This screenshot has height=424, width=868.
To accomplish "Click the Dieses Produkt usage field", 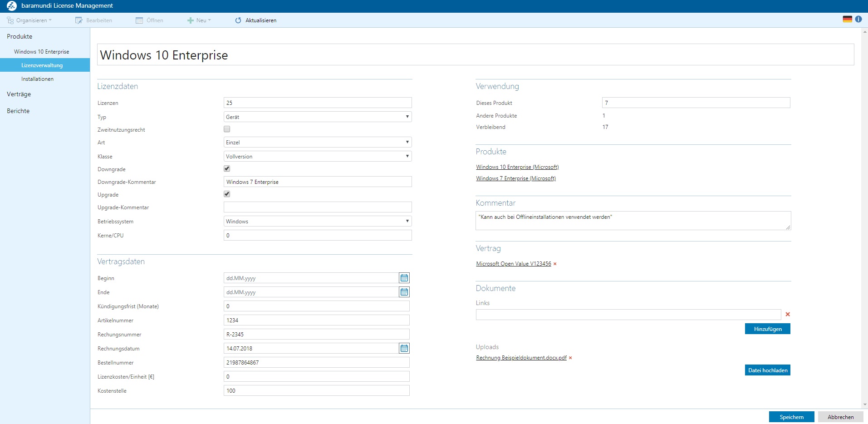I will coord(696,103).
